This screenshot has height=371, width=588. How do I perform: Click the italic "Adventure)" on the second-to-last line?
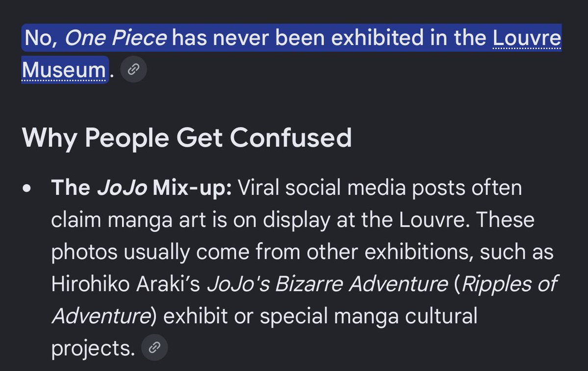coord(104,316)
